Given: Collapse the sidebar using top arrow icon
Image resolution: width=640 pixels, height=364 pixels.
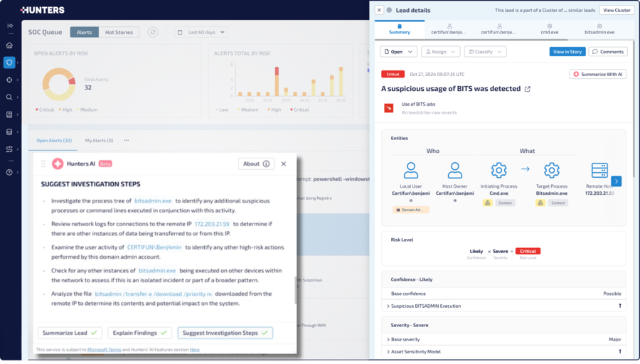Looking at the screenshot, I should tap(10, 26).
